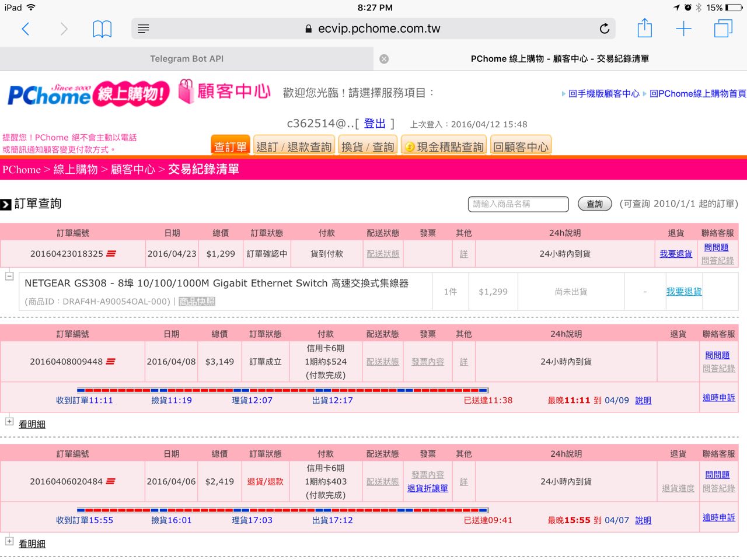This screenshot has height=560, width=747.
Task: Click the 查詢 search button
Action: coord(595,204)
